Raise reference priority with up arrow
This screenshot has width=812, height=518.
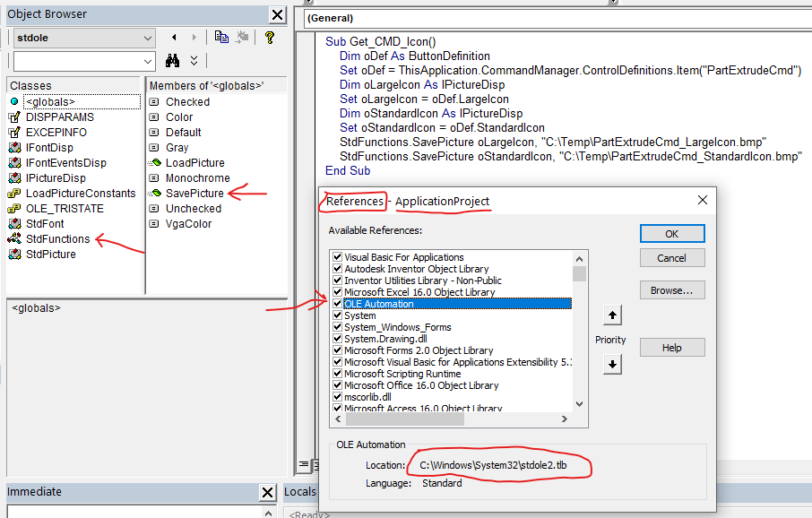(x=611, y=315)
